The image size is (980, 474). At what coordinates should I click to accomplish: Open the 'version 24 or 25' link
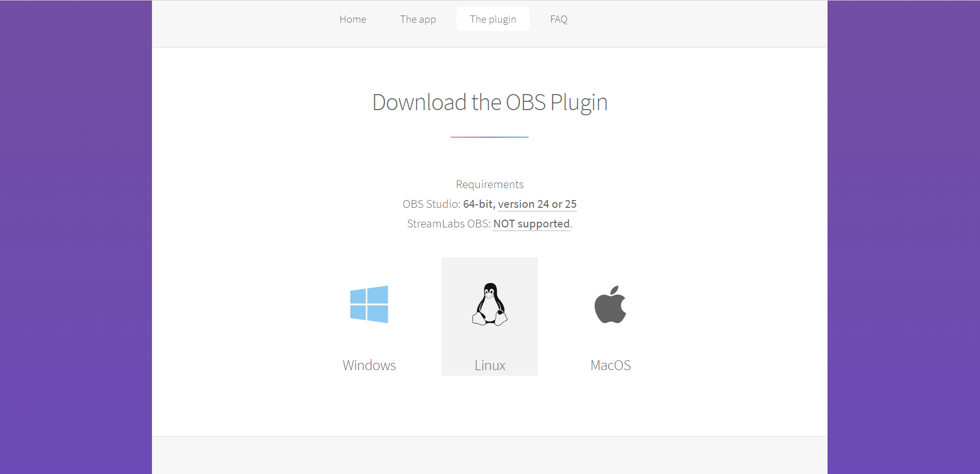point(537,204)
